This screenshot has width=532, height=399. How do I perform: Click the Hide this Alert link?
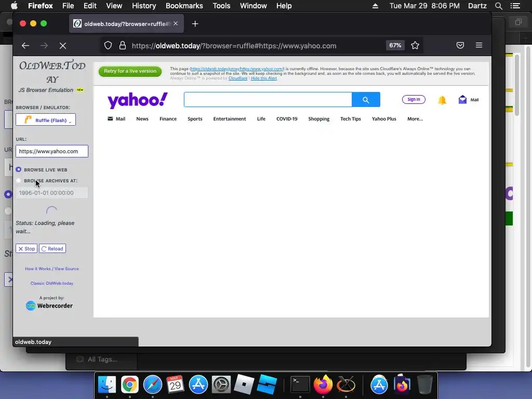click(263, 78)
